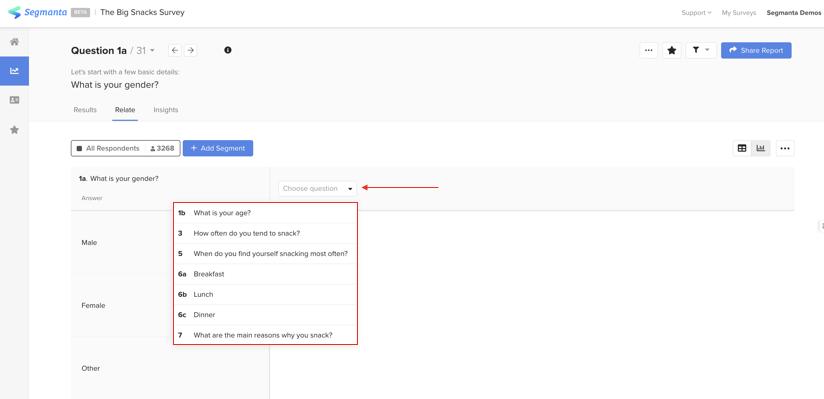Screen dimensions: 824x399
Task: Click the Other answer row
Action: coord(170,368)
